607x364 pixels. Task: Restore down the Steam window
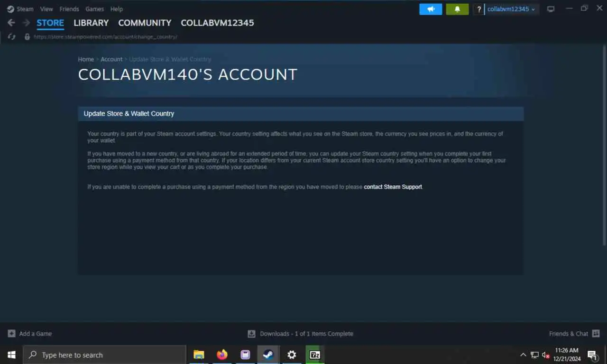(x=584, y=9)
